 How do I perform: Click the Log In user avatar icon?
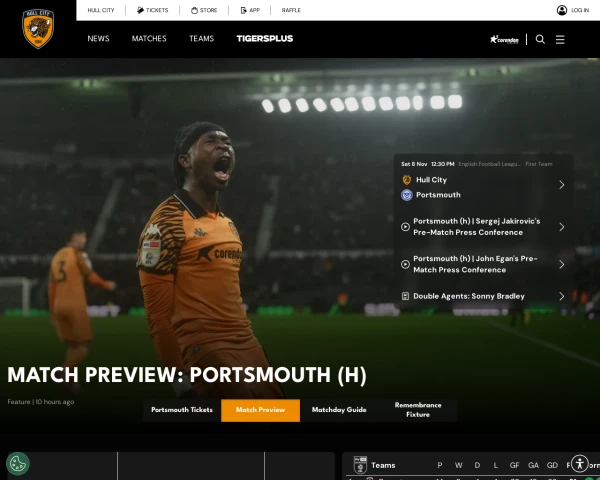562,10
